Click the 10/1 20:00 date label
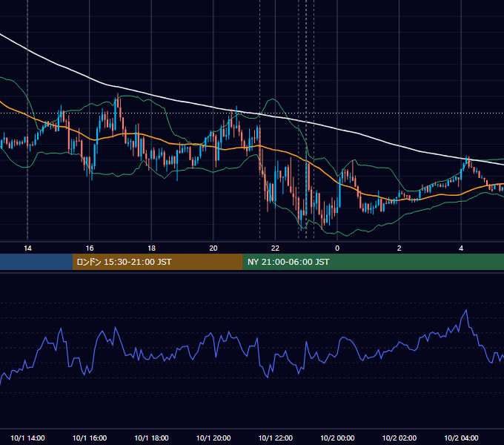 pos(213,438)
